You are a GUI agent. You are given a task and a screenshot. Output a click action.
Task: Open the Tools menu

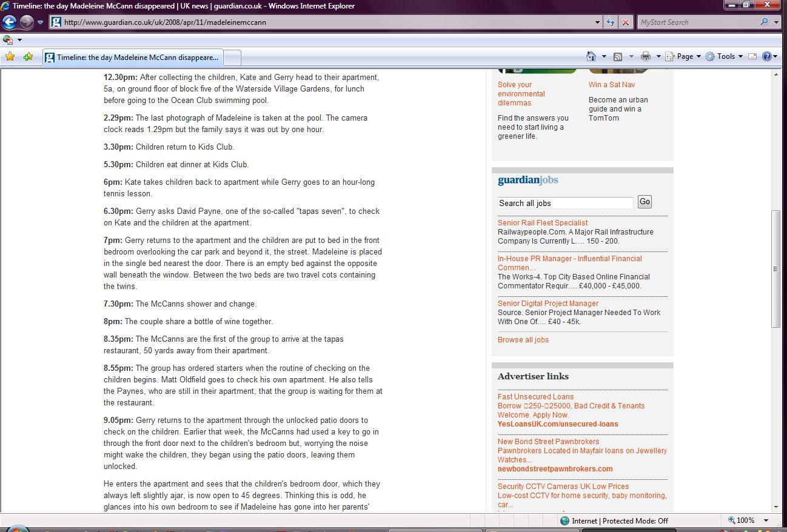(x=725, y=56)
